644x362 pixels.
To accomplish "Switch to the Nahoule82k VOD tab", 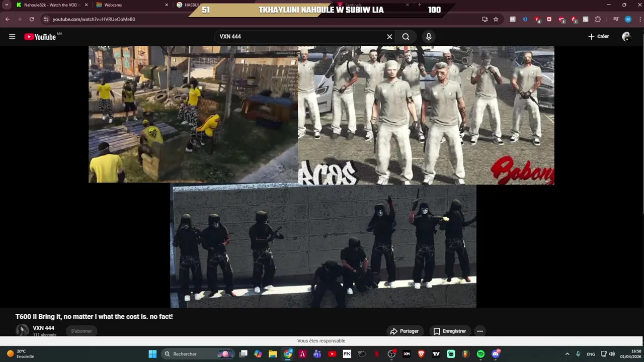I will (x=52, y=5).
